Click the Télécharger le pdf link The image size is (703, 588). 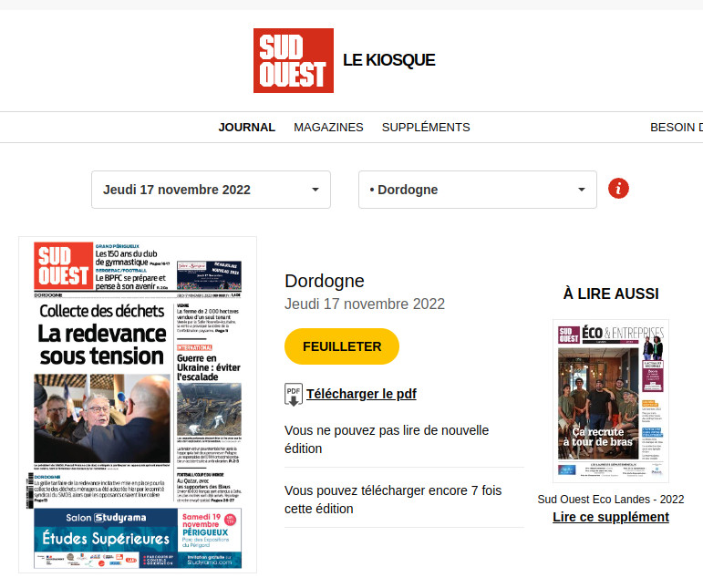click(361, 394)
